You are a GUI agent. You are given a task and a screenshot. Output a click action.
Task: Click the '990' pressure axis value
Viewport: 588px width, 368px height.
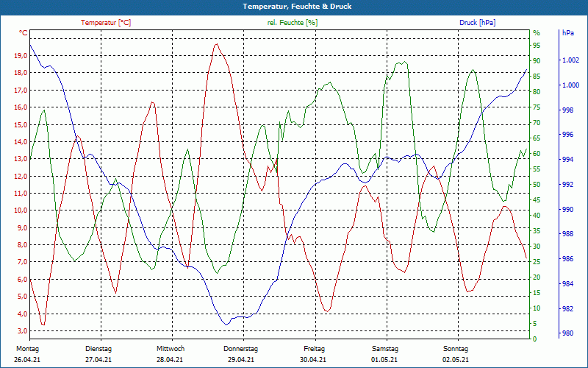567,209
